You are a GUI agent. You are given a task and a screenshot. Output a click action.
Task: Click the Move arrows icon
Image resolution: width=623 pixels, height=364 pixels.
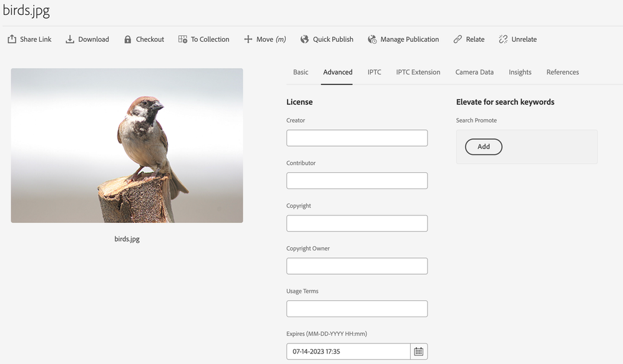coord(248,39)
